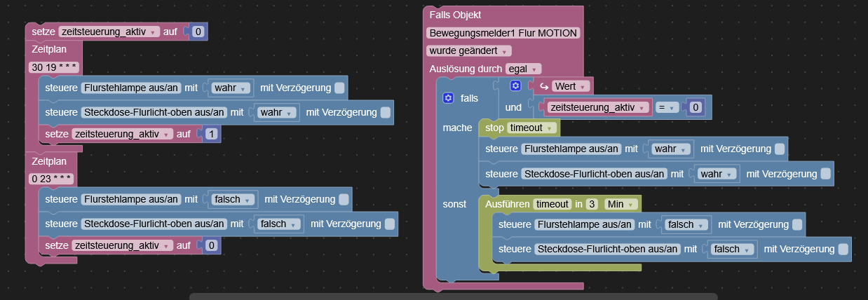Open the Min time unit dropdown

click(x=621, y=204)
